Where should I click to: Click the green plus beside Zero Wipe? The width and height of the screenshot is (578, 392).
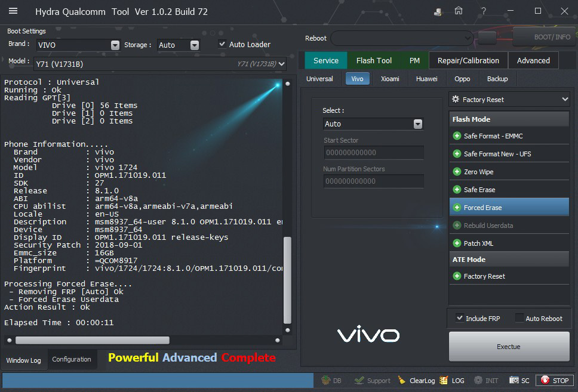[x=457, y=172]
